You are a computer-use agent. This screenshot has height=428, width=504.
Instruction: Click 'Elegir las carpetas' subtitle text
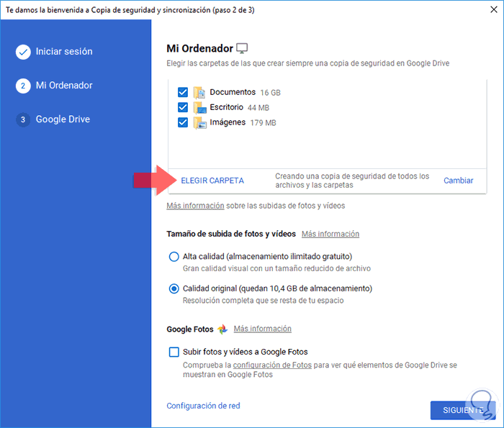pos(308,63)
